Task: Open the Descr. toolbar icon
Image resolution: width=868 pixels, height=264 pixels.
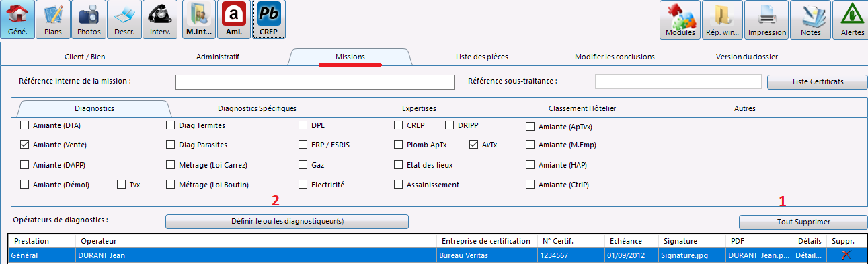Action: click(x=124, y=20)
